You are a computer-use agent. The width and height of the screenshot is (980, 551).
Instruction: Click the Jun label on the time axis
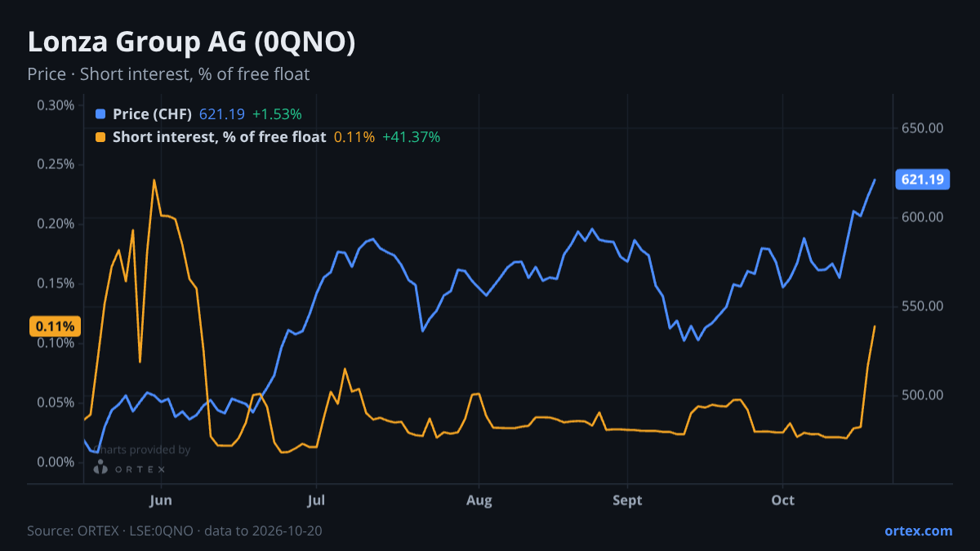click(161, 500)
